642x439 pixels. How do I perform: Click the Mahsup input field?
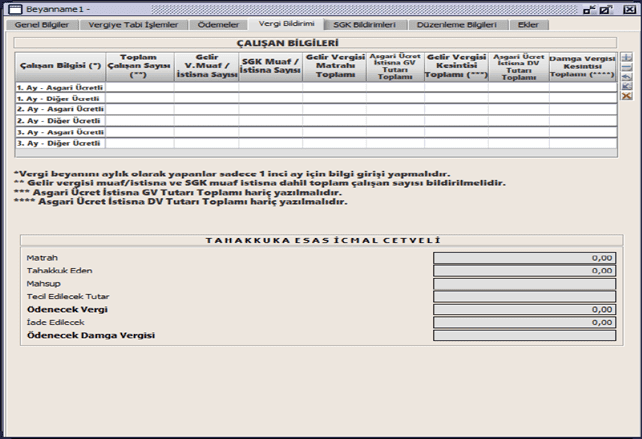[524, 283]
